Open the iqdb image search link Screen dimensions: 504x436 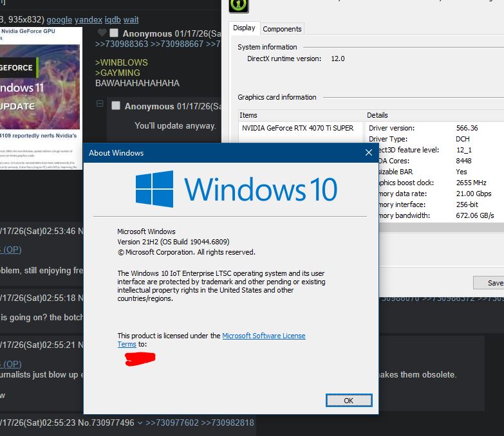click(113, 19)
